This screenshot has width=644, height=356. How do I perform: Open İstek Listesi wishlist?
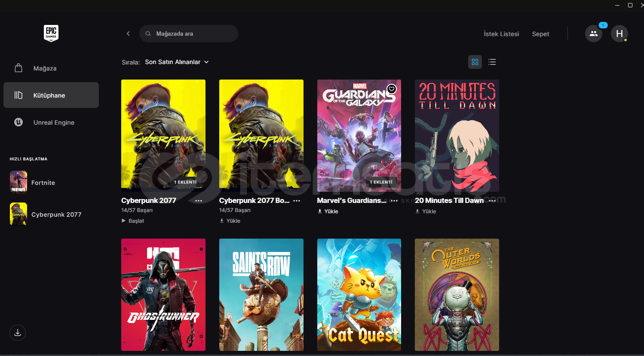coord(501,34)
